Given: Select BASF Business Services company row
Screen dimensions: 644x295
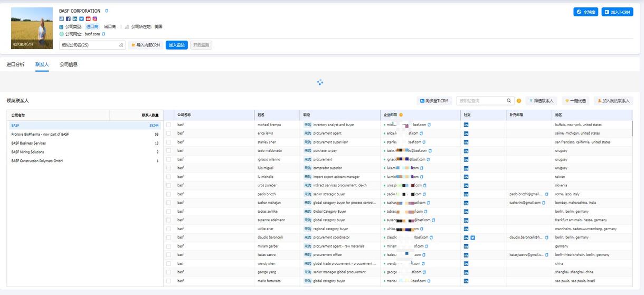Looking at the screenshot, I should coord(84,143).
